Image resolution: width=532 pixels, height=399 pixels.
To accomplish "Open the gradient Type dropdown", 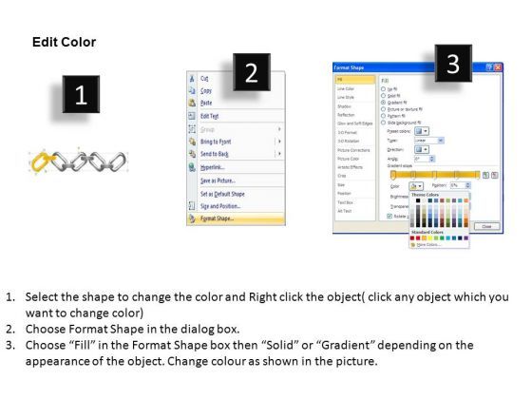I will coord(429,141).
